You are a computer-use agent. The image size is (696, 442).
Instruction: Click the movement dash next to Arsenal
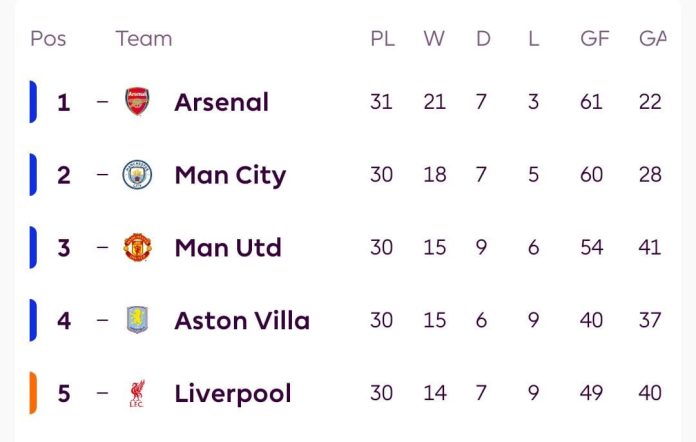102,102
